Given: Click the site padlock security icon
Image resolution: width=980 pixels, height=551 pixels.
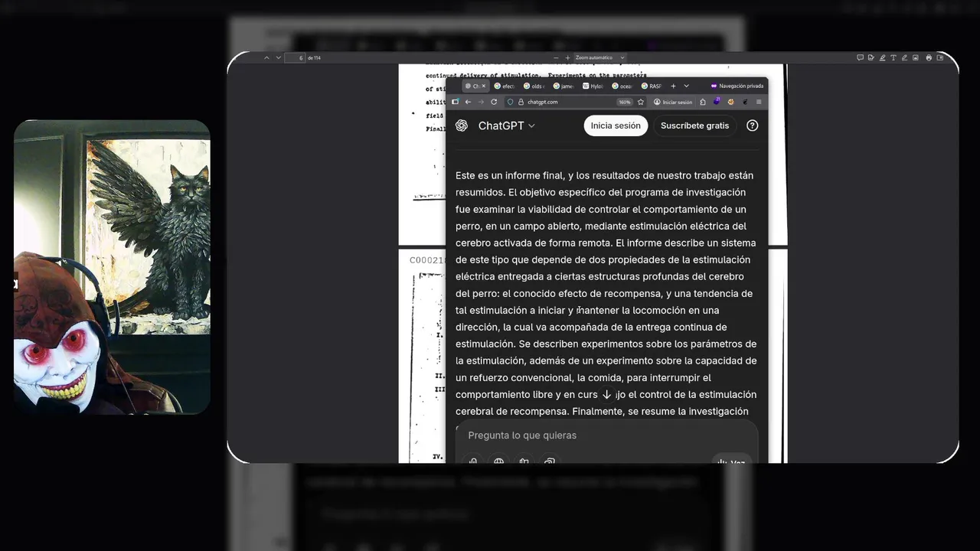Looking at the screenshot, I should pos(521,102).
